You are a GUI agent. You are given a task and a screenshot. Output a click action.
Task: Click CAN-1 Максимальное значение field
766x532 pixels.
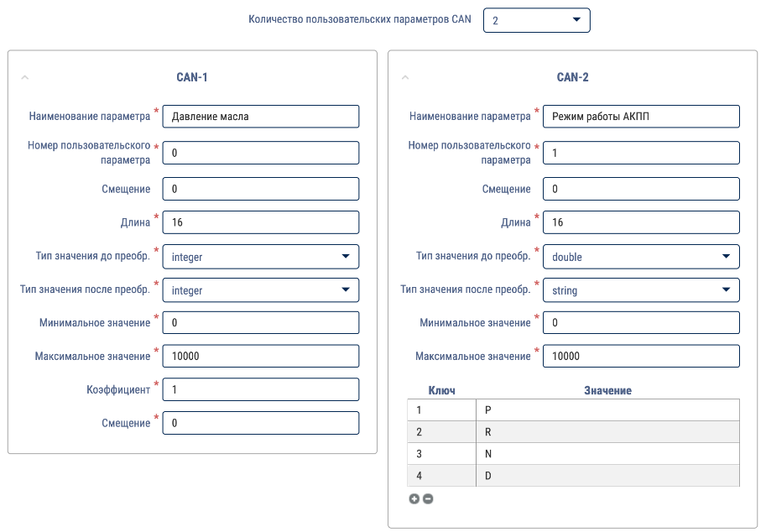[260, 356]
